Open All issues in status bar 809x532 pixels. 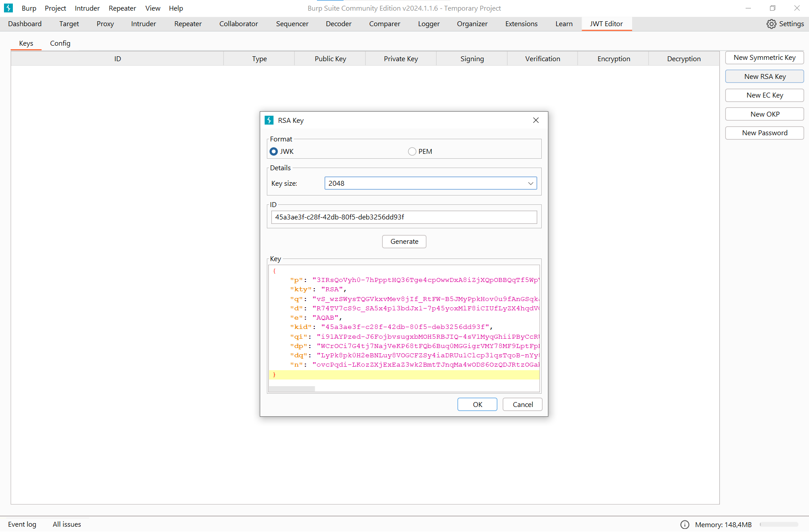click(67, 524)
